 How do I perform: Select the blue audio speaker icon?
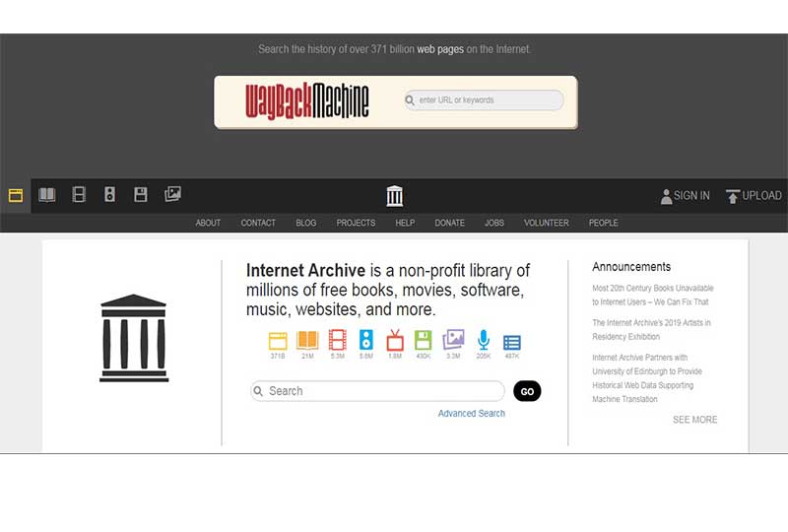tap(365, 340)
